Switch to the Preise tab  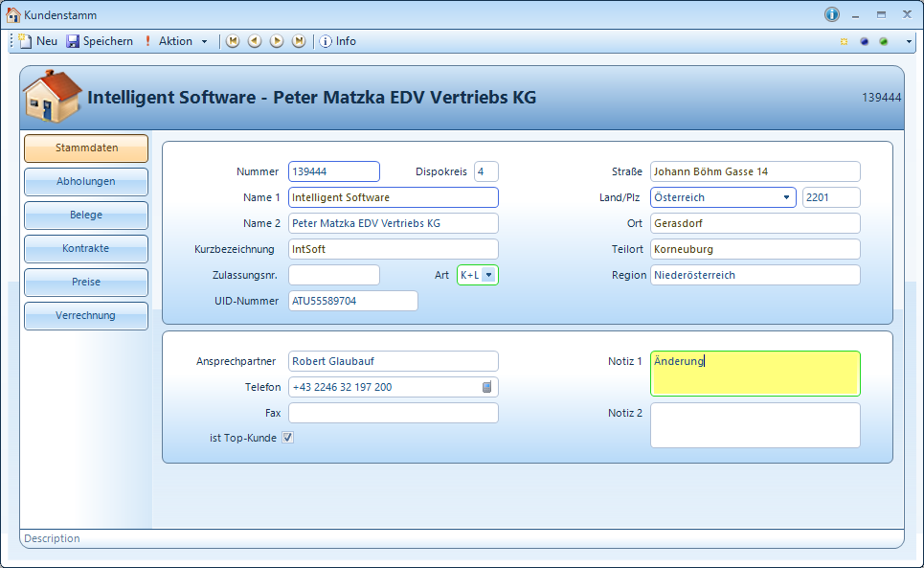point(86,283)
